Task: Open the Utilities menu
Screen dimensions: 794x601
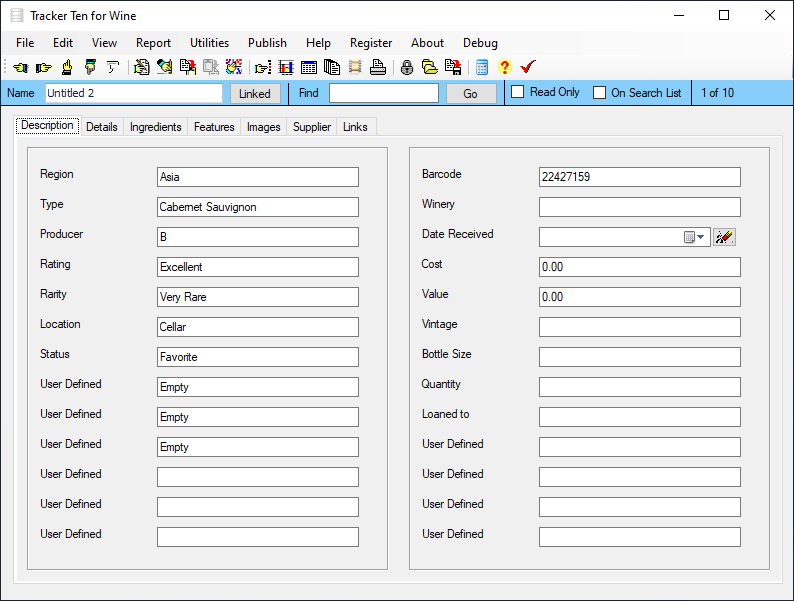Action: [209, 43]
